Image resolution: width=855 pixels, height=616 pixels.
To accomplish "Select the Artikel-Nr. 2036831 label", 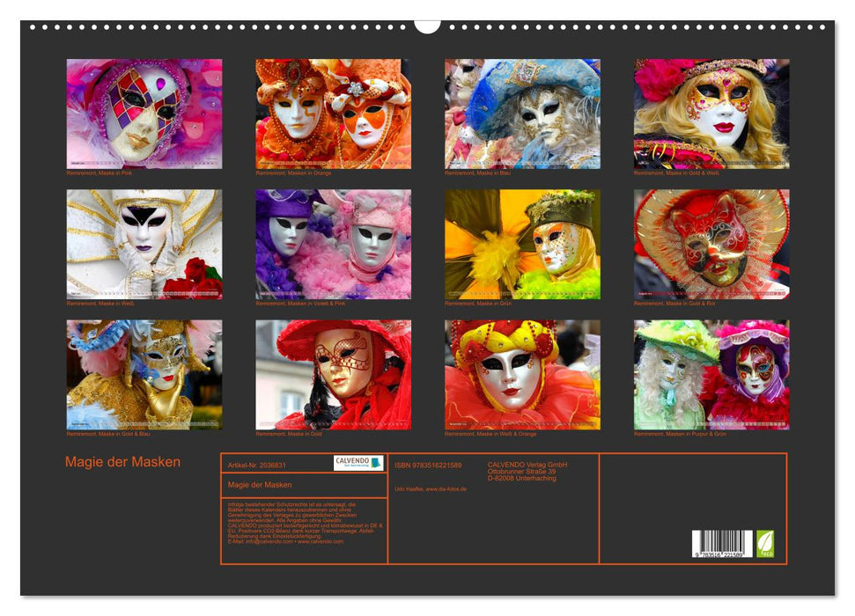I will [x=256, y=465].
